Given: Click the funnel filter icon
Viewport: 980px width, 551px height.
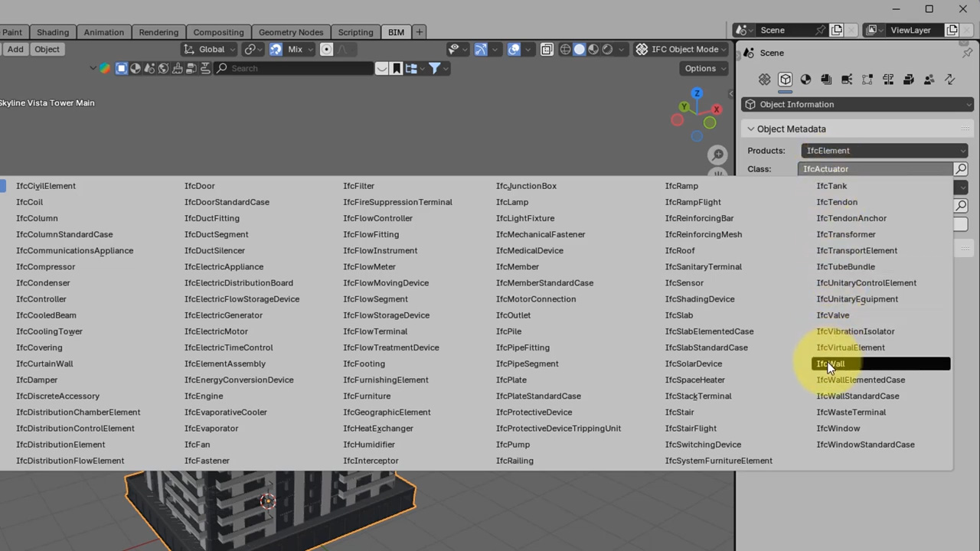Looking at the screenshot, I should (434, 69).
